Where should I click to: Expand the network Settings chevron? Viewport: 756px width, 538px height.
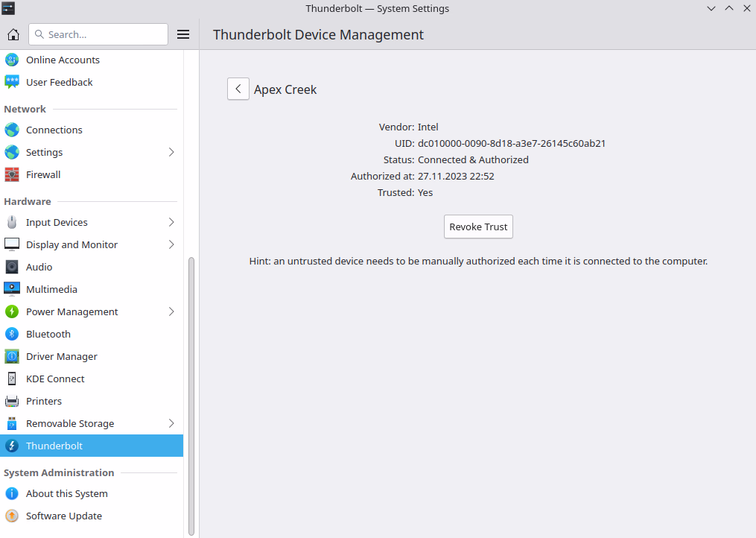(x=171, y=152)
